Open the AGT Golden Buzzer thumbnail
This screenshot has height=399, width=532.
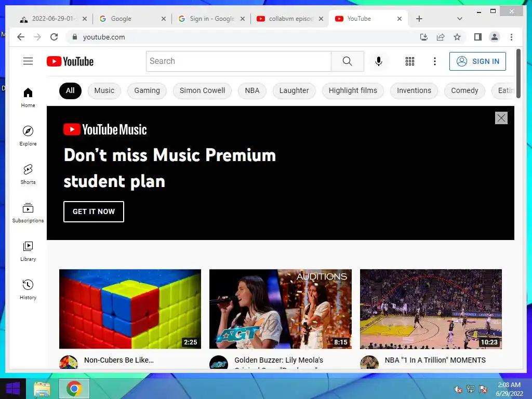280,309
